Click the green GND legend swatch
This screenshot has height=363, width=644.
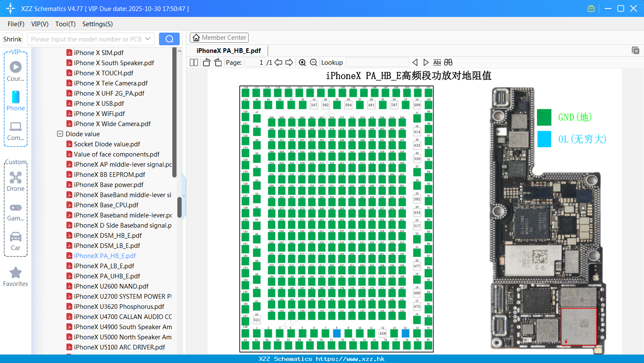click(x=544, y=117)
